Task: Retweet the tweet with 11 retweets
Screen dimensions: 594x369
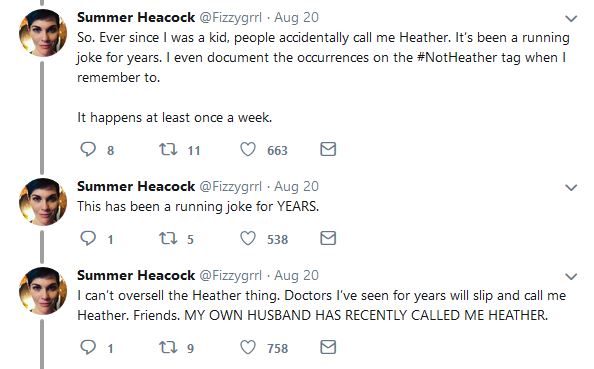Action: coord(168,149)
